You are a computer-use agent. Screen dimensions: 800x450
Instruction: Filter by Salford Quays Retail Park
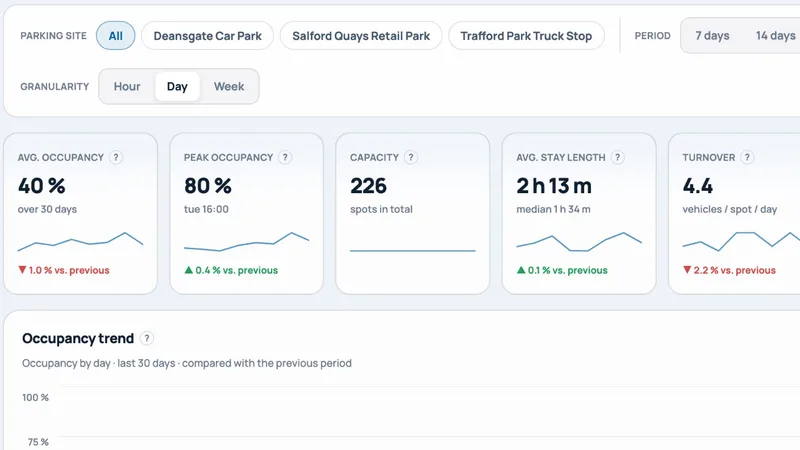click(x=361, y=36)
